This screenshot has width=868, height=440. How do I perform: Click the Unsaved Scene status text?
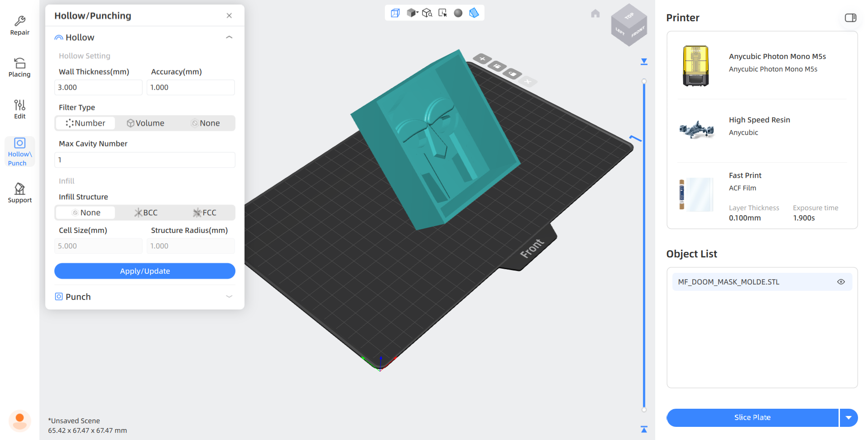point(74,421)
